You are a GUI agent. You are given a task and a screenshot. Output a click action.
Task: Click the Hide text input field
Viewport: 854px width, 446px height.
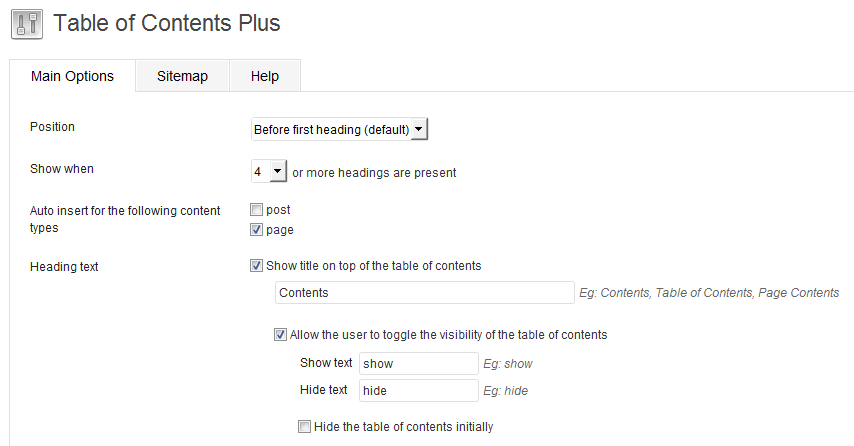point(418,391)
